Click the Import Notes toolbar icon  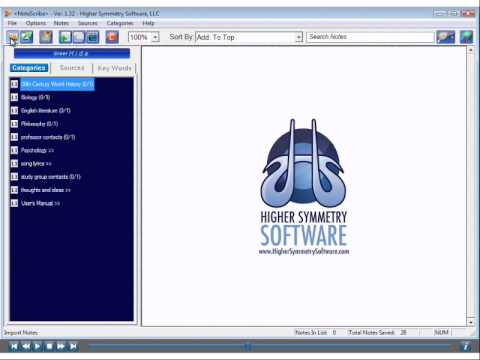13,37
